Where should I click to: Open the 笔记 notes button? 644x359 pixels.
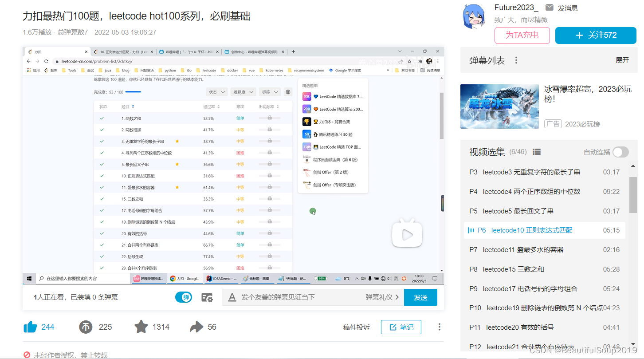coord(401,327)
